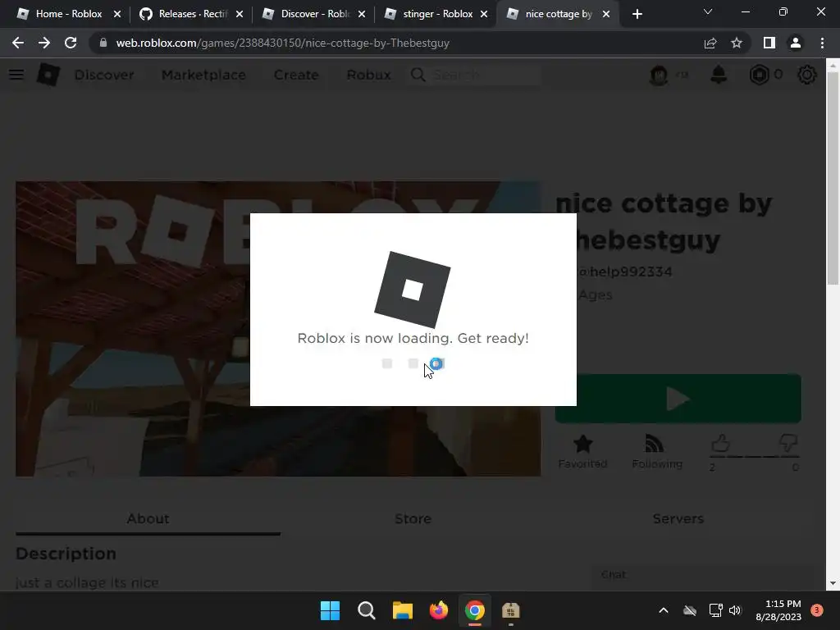This screenshot has height=630, width=840.
Task: Open the Discover page in the navbar
Action: 104,75
